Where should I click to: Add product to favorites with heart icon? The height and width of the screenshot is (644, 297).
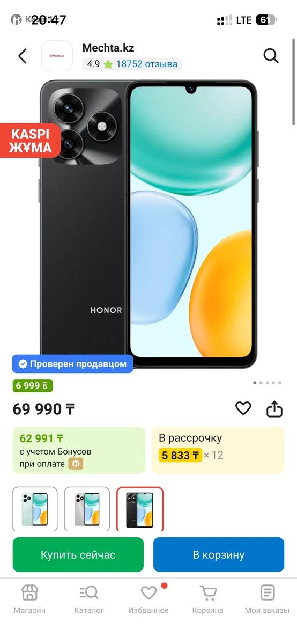[243, 409]
